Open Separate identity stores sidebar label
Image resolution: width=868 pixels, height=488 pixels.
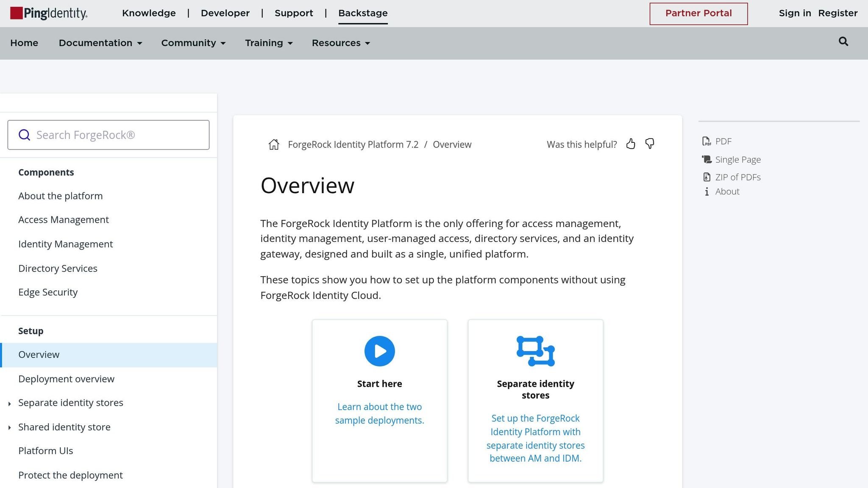point(71,403)
